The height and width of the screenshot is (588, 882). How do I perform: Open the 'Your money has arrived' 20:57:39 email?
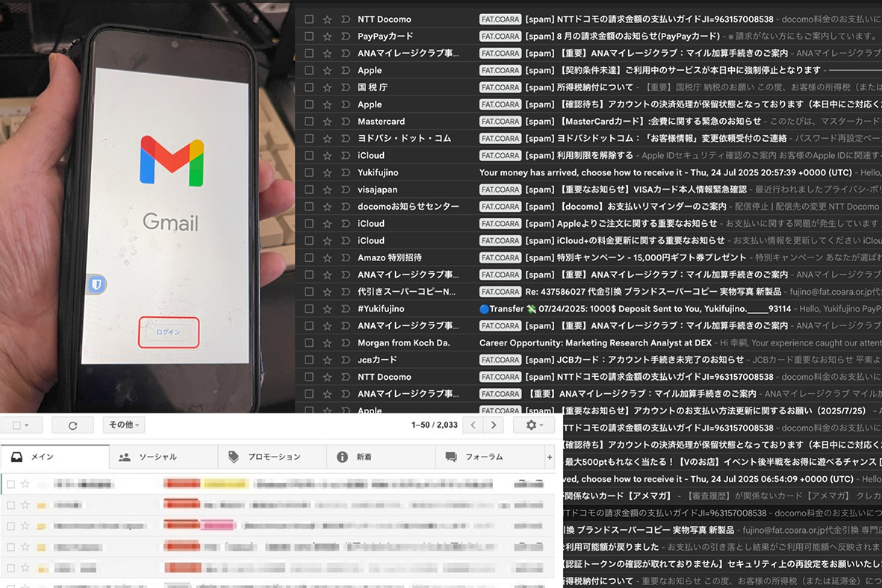pos(666,172)
